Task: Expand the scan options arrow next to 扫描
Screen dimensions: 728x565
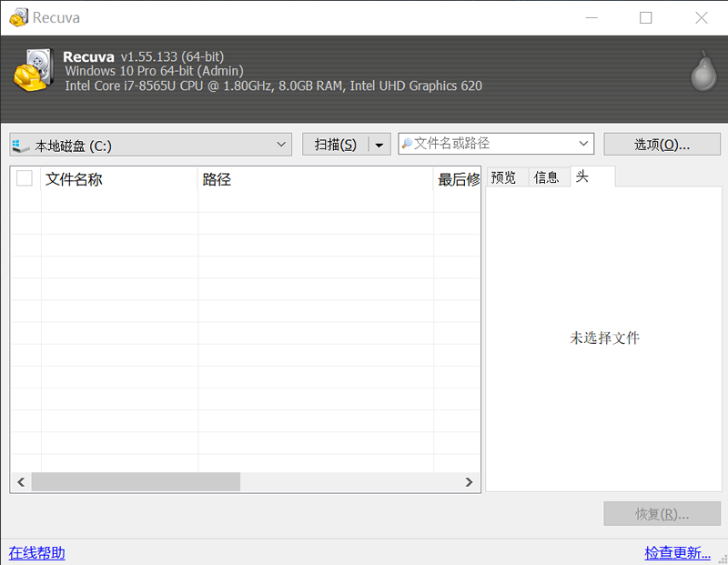Action: [x=379, y=145]
